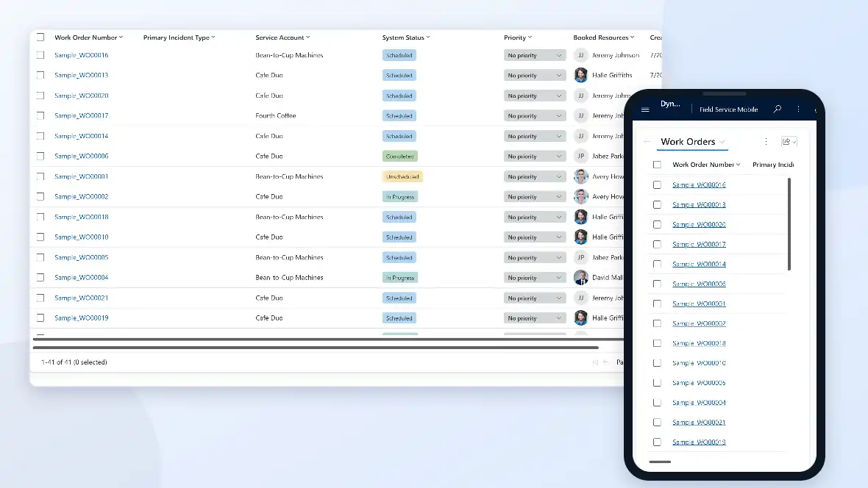
Task: Click Avery avatar in the WO00001 row
Action: (580, 176)
